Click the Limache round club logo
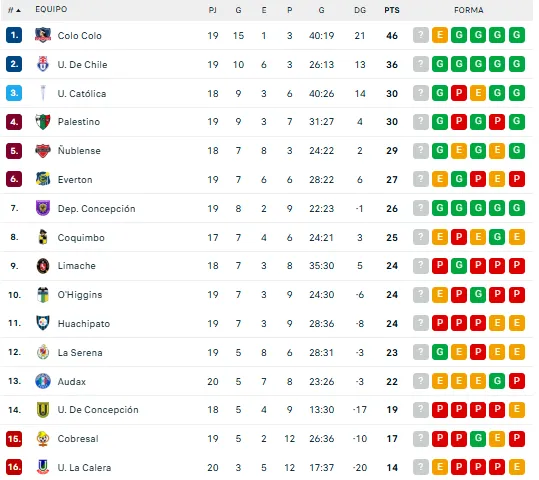This screenshot has width=539, height=480. [x=43, y=266]
